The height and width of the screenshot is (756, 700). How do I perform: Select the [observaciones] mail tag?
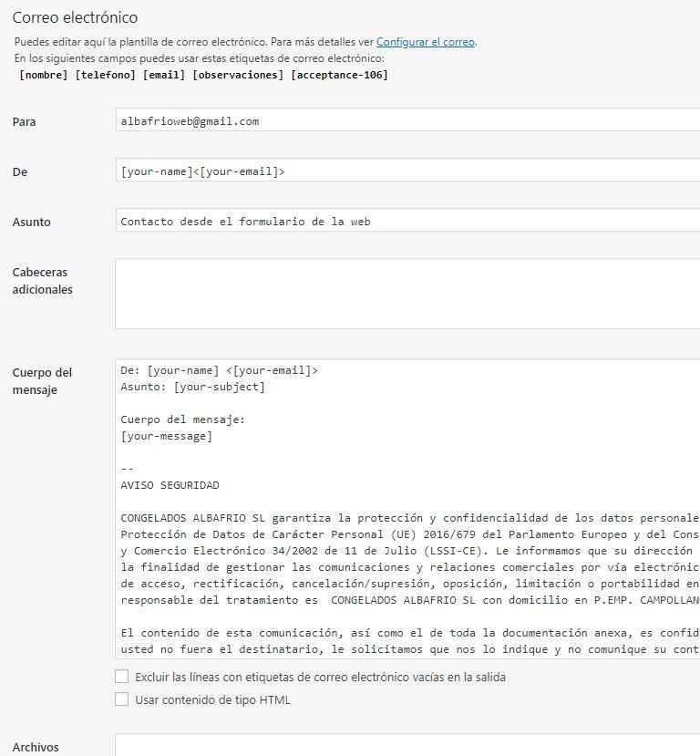point(238,75)
